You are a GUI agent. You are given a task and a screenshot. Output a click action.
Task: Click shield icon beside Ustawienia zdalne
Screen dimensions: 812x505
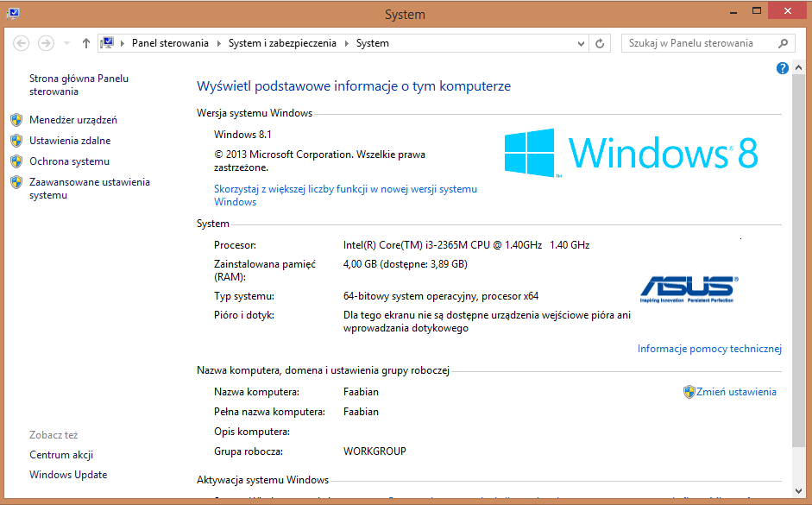coord(16,141)
